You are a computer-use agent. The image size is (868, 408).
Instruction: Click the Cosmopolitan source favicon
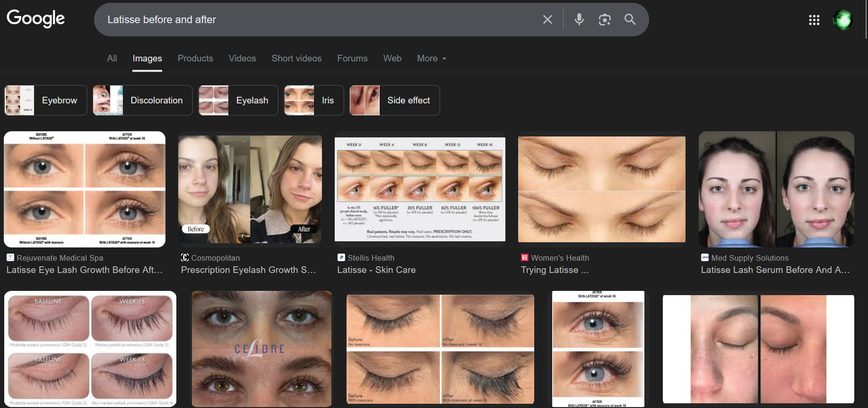coord(185,258)
